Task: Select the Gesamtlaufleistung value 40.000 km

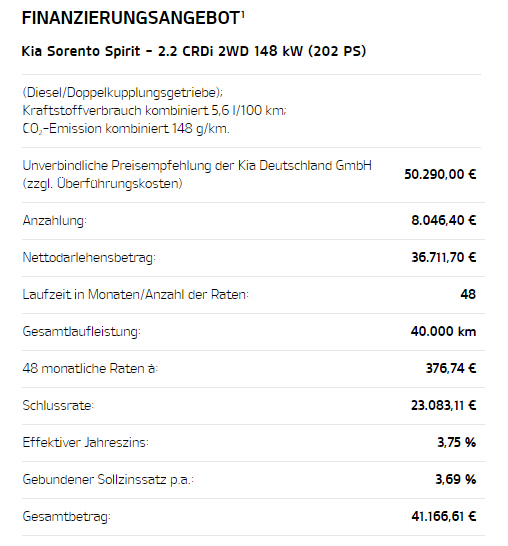Action: [x=443, y=331]
